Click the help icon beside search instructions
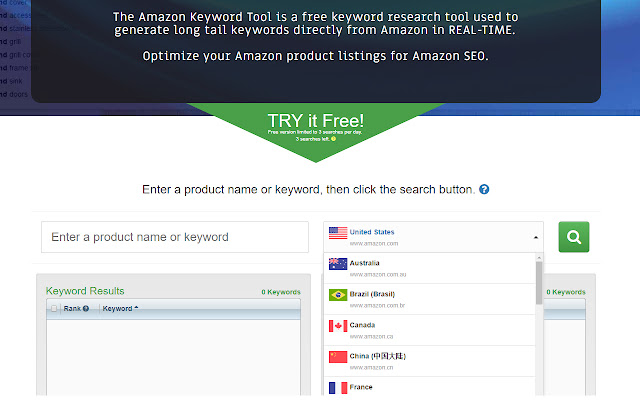Screen dimensions: 640x400 click(484, 189)
